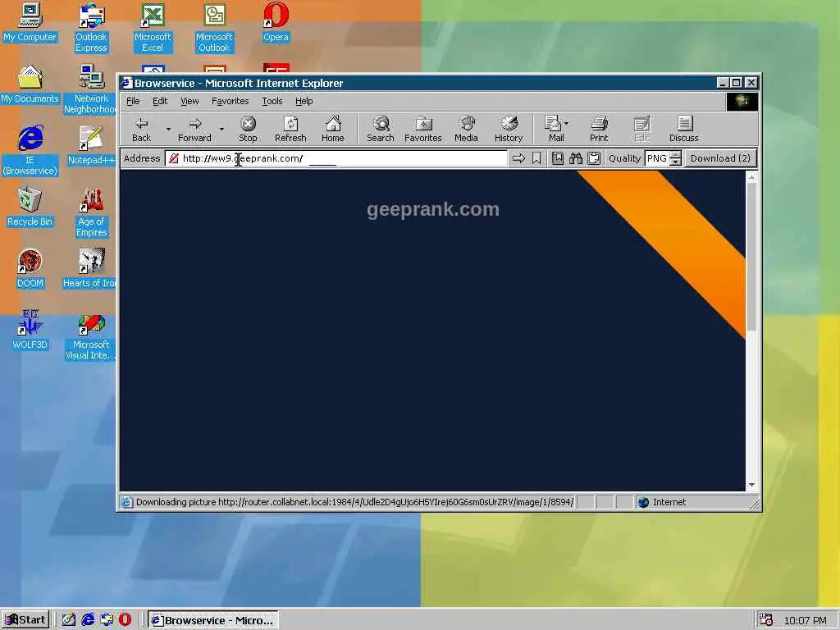Open the Start menu button
This screenshot has height=630, width=840.
point(25,620)
